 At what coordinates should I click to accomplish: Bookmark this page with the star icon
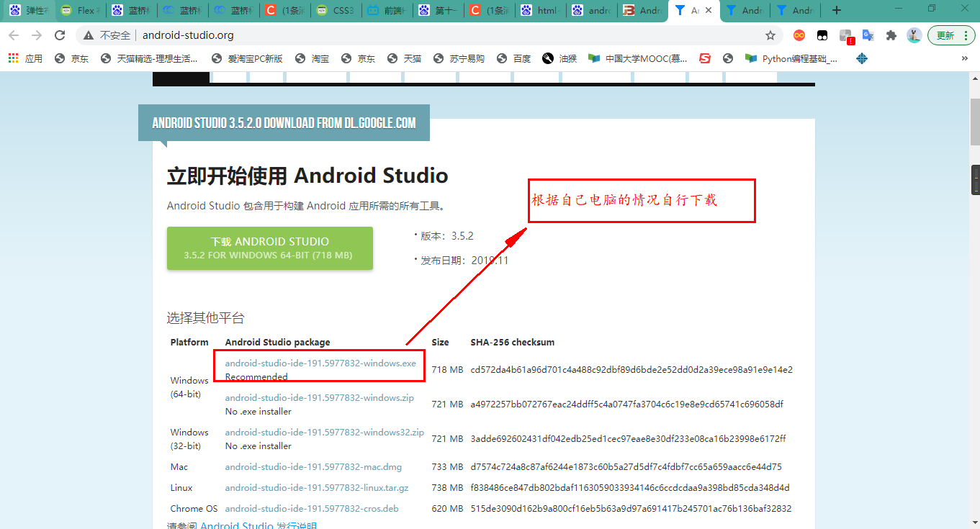770,35
